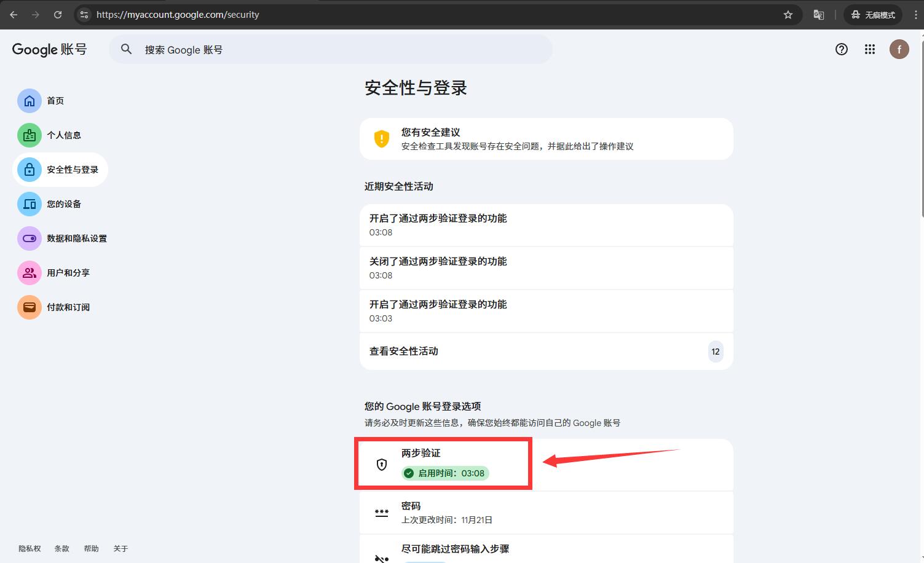Open Google help question mark icon
Image resolution: width=924 pixels, height=563 pixels.
842,49
